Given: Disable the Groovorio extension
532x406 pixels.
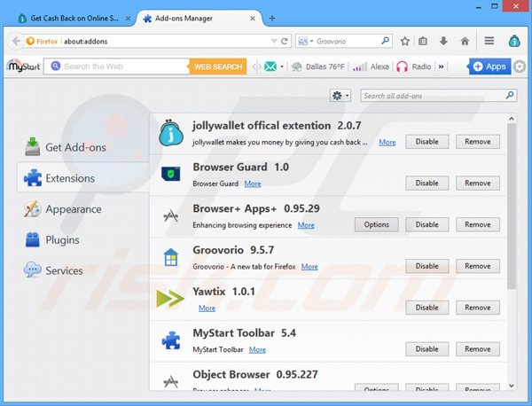Looking at the screenshot, I should [x=426, y=266].
